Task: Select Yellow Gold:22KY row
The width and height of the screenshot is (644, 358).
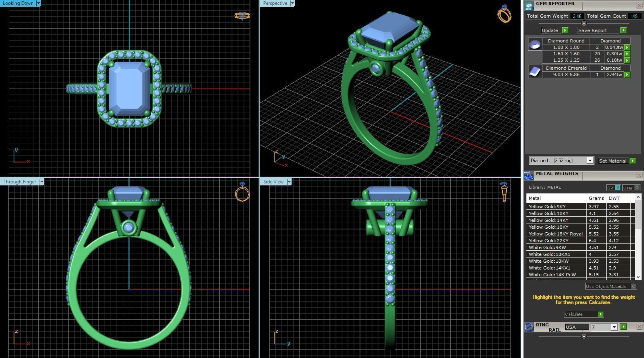Action: coord(580,241)
